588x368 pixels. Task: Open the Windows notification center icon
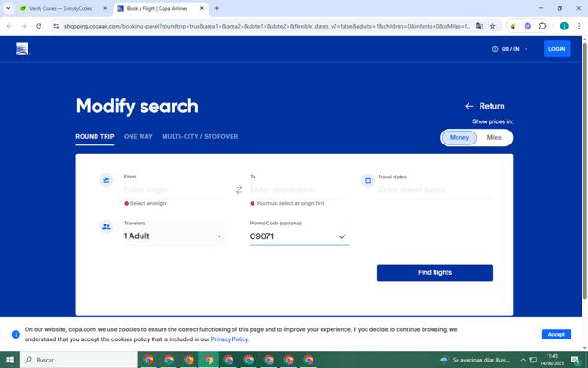click(575, 360)
